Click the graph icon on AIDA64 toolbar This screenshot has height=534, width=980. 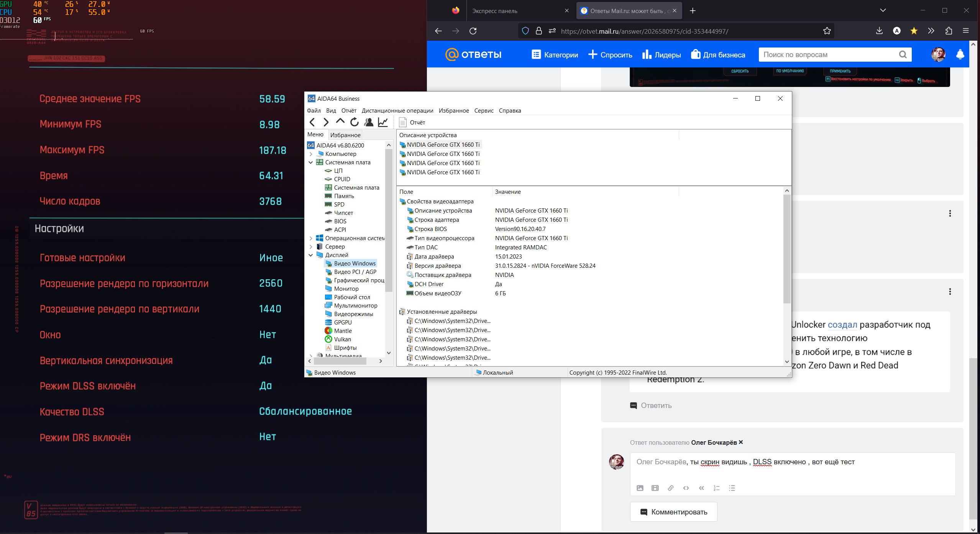tap(382, 122)
